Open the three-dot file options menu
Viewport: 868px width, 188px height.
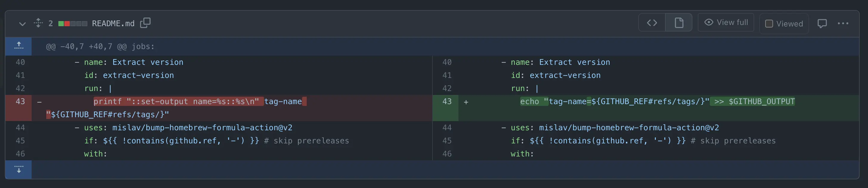(x=843, y=23)
